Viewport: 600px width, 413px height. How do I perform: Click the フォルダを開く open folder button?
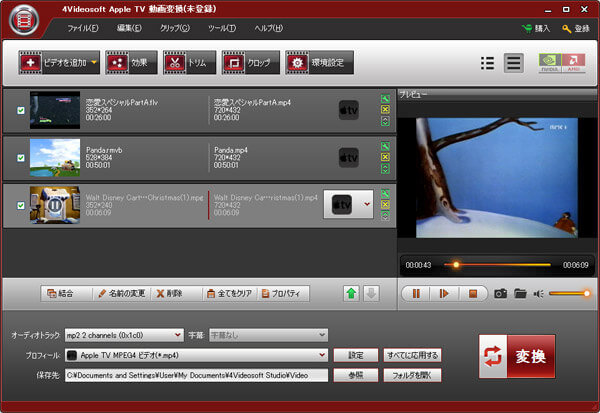click(412, 375)
